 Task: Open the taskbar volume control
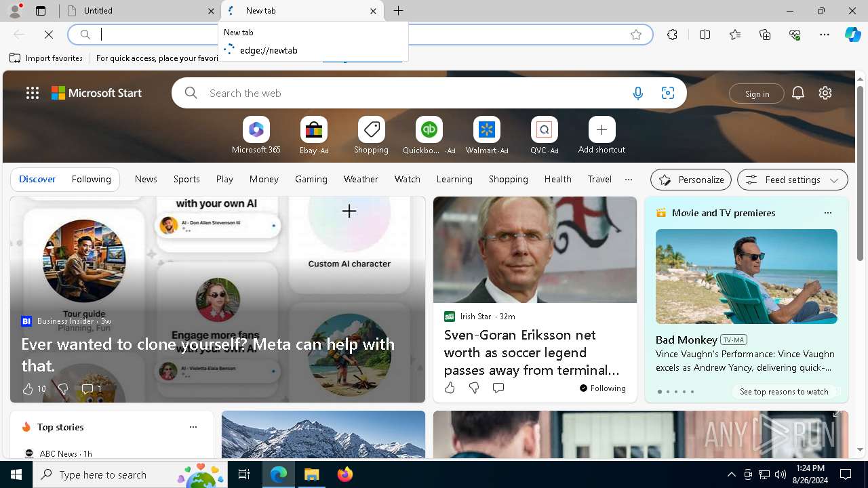point(780,474)
